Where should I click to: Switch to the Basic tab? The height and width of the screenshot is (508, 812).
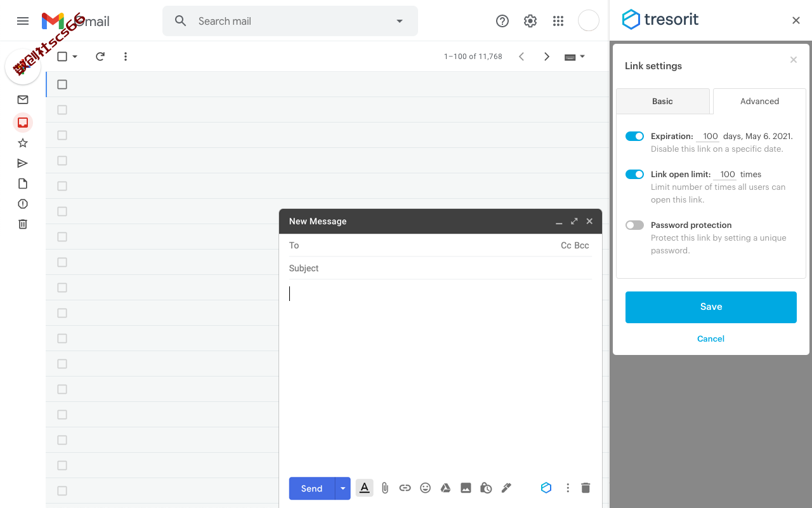click(x=662, y=101)
